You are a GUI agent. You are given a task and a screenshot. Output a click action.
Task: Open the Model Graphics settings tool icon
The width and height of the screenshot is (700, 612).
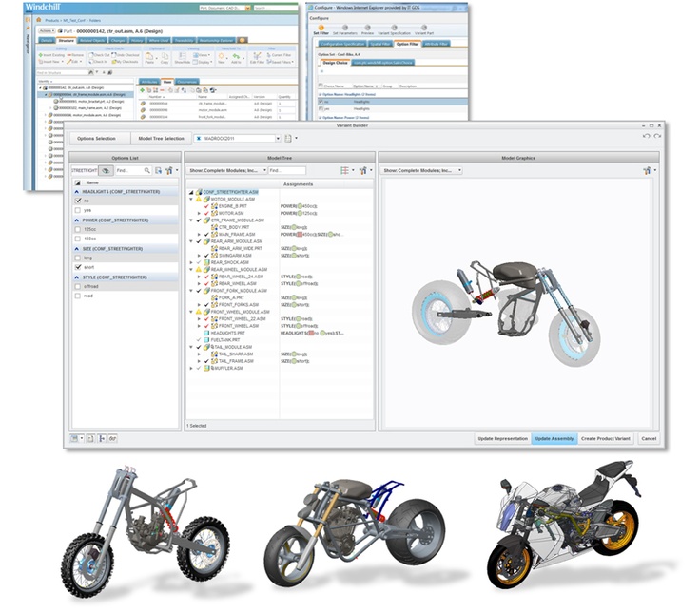648,170
